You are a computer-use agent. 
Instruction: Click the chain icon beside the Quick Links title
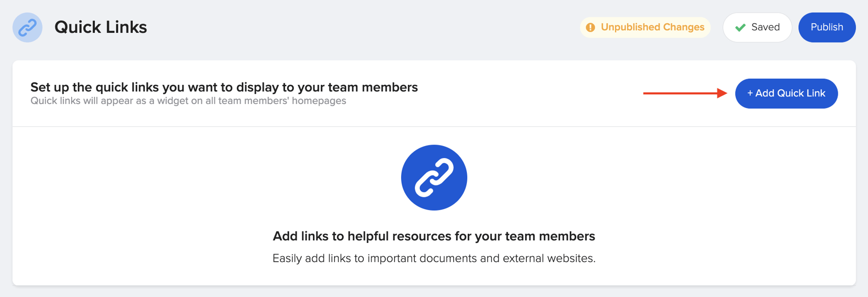tap(27, 27)
